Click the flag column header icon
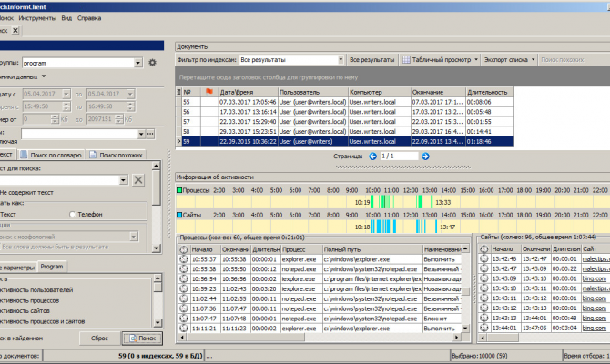Viewport: 610px width, 364px height. click(208, 92)
